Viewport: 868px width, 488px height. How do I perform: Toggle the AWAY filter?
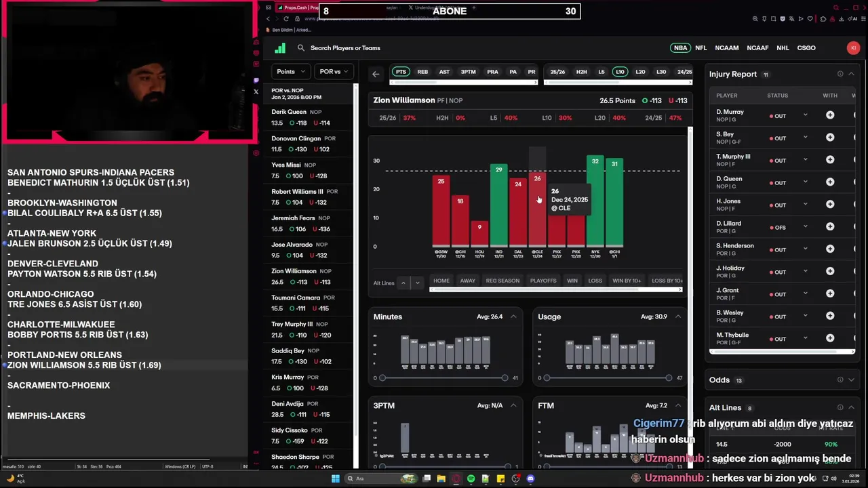pos(468,281)
